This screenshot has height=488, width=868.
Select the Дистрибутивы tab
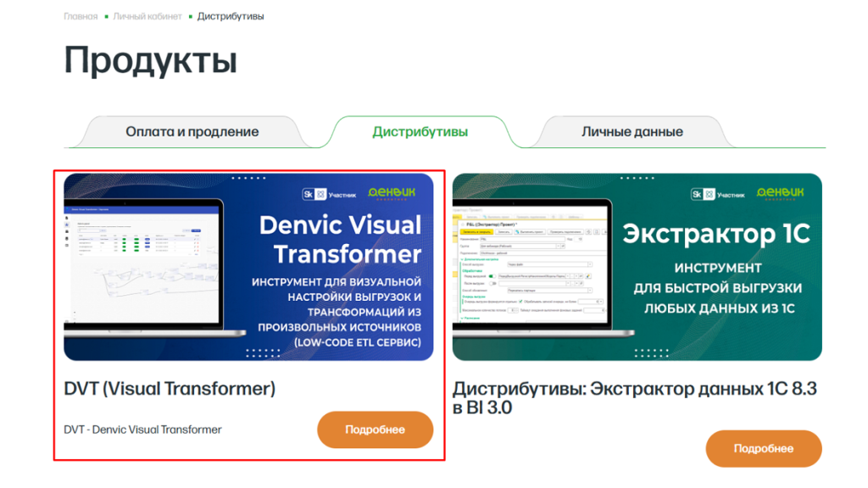point(420,131)
